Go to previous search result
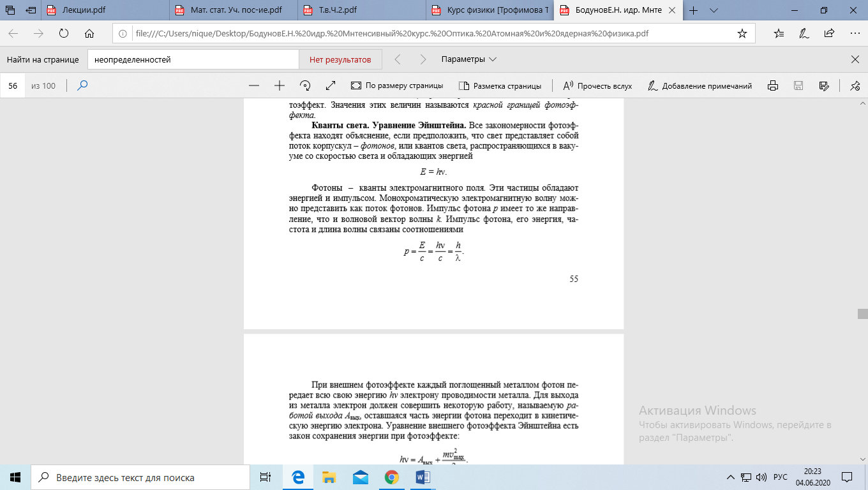Viewport: 868px width, 490px height. click(398, 59)
